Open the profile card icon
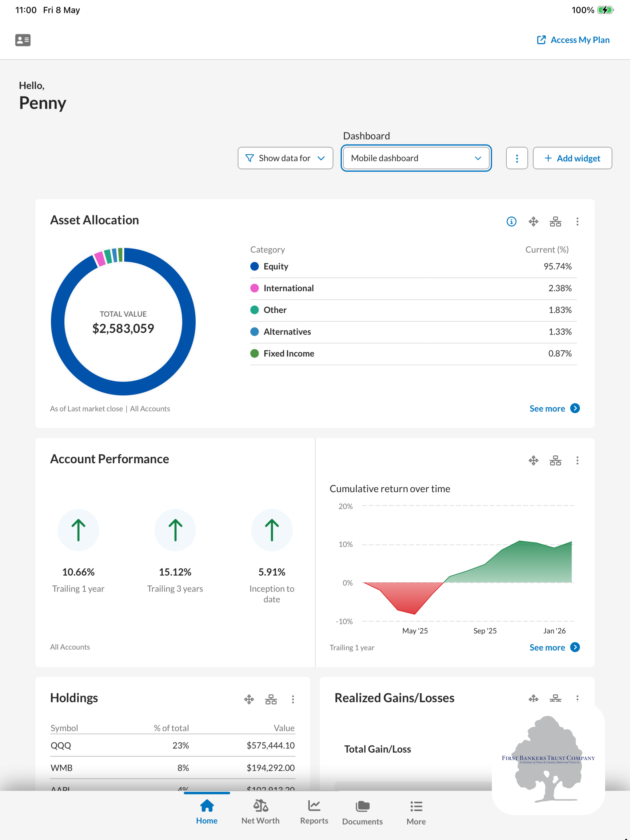Image resolution: width=630 pixels, height=840 pixels. click(x=23, y=40)
